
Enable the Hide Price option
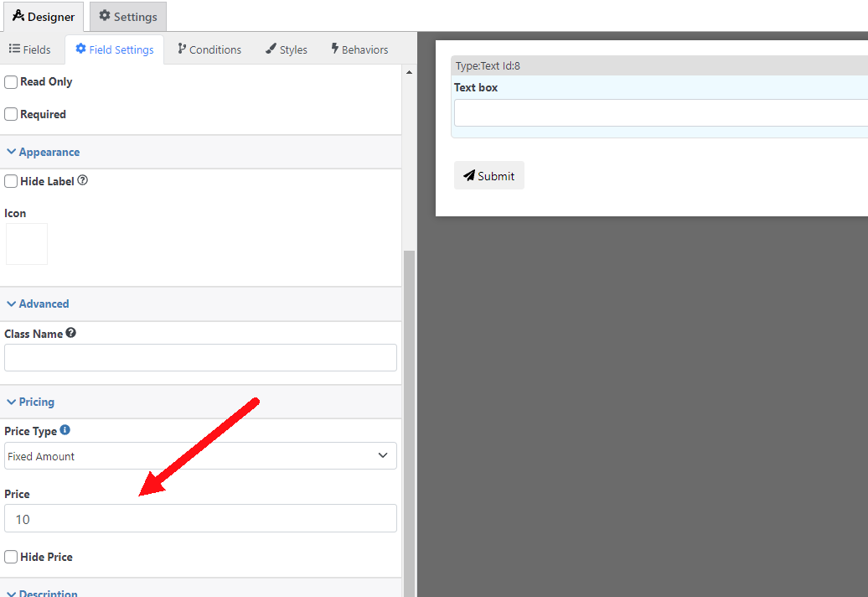coord(10,556)
